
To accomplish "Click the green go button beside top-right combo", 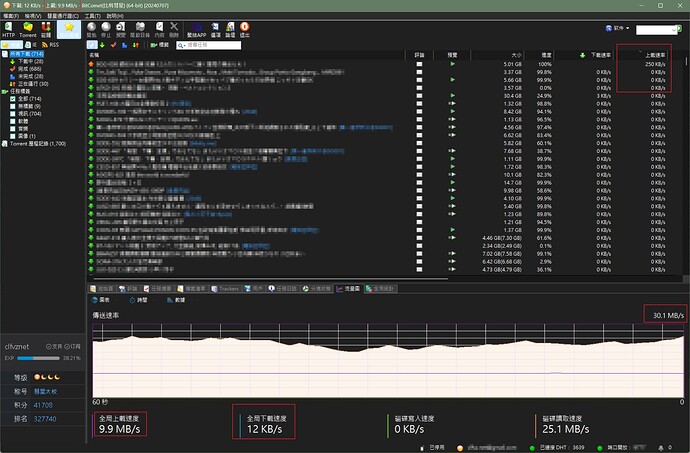I will 680,29.
